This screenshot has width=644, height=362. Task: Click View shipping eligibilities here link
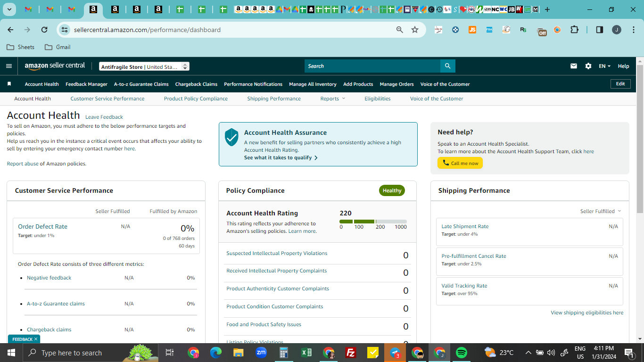point(587,313)
